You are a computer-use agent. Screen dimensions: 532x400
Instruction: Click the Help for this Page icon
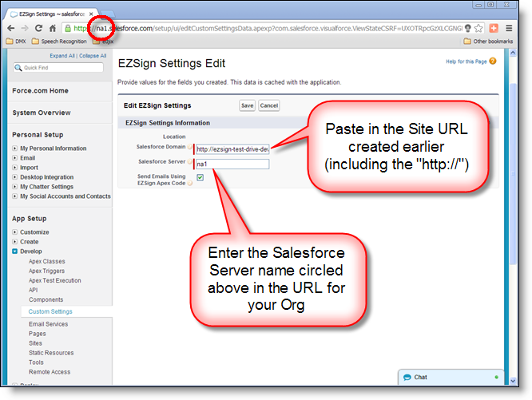[x=493, y=61]
